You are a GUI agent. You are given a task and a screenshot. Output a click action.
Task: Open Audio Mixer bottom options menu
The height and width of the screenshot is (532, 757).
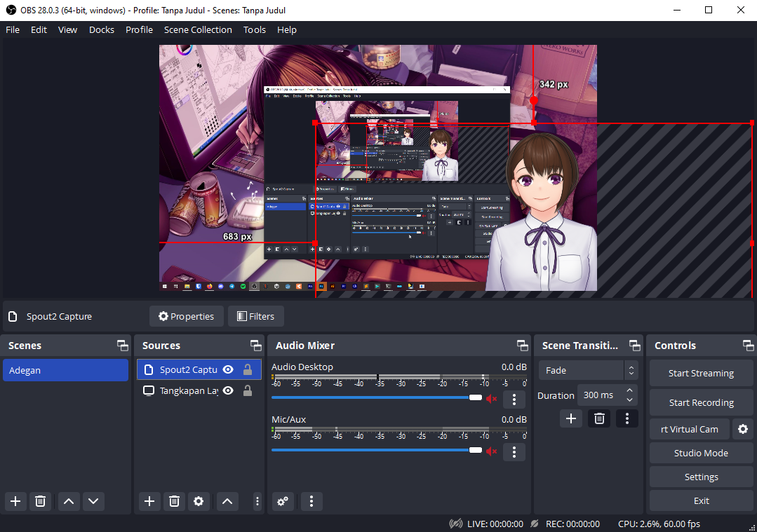(311, 501)
